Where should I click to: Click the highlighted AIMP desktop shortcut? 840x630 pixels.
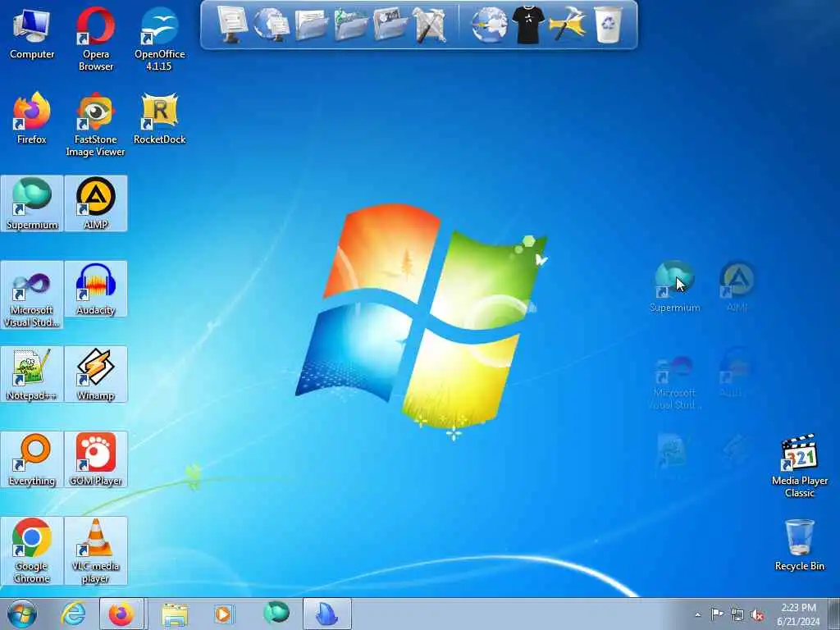pyautogui.click(x=95, y=203)
